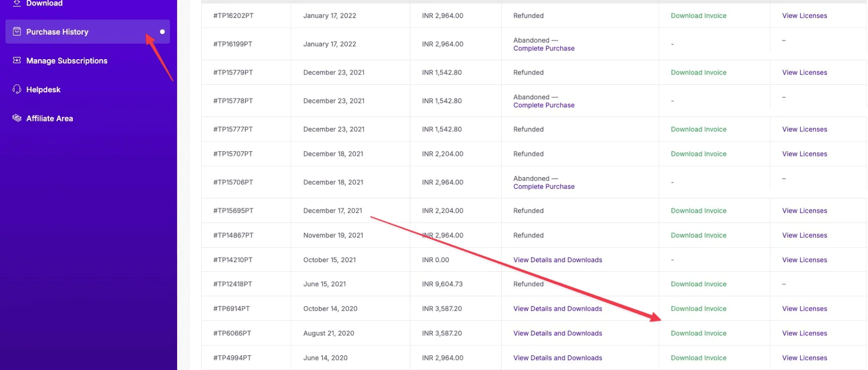Complete purchase for abandoned order #TP15778PT
The image size is (868, 370).
tap(544, 105)
